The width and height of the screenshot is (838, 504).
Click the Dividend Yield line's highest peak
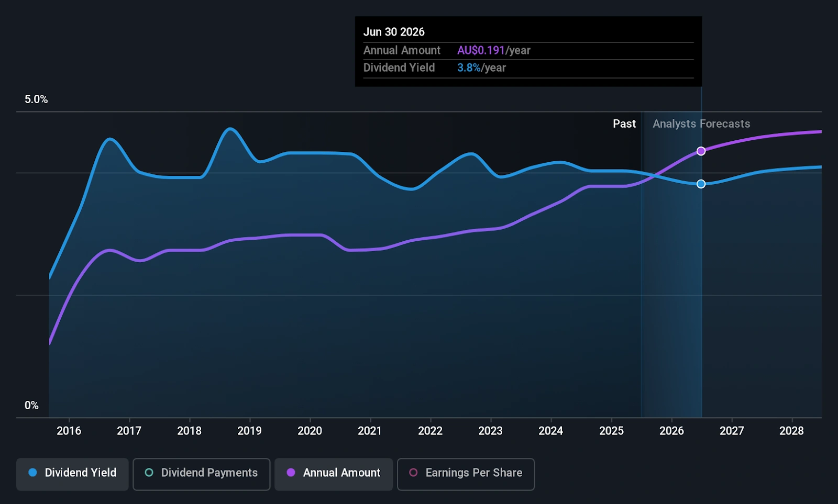(229, 128)
